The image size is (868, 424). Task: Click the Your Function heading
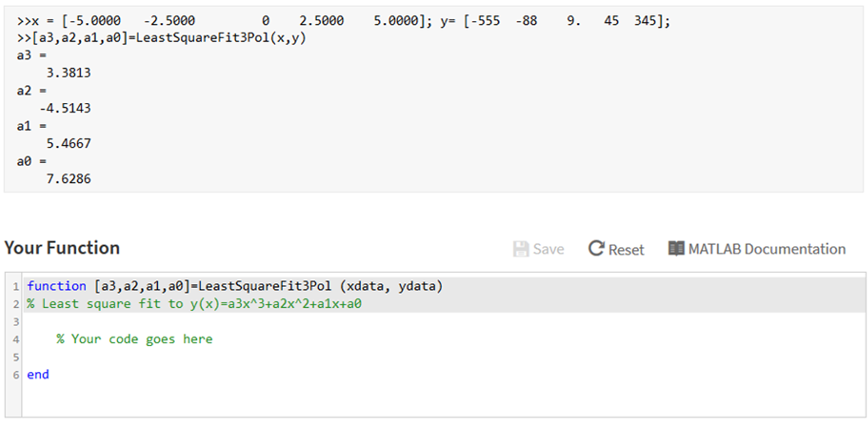(x=61, y=247)
